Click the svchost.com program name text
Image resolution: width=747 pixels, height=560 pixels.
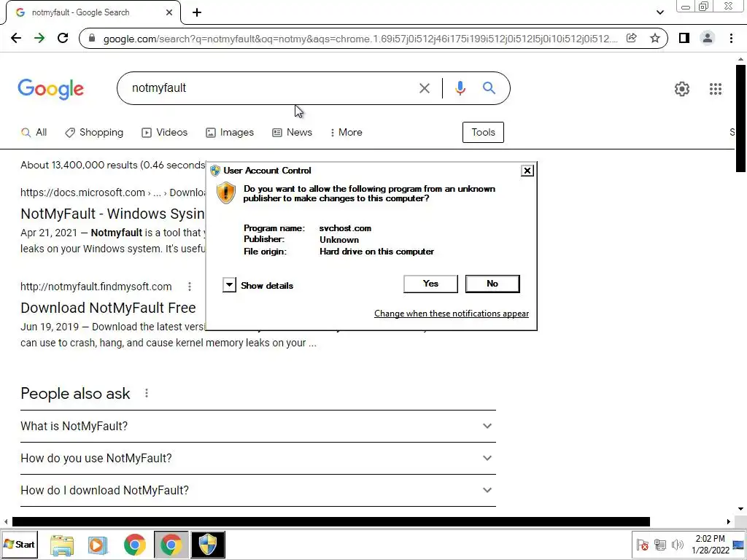(x=345, y=228)
